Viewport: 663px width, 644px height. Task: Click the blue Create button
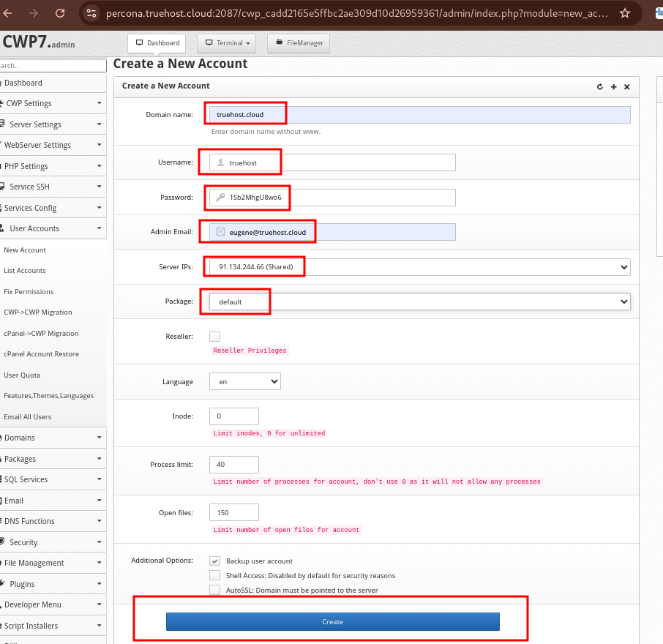pyautogui.click(x=333, y=621)
